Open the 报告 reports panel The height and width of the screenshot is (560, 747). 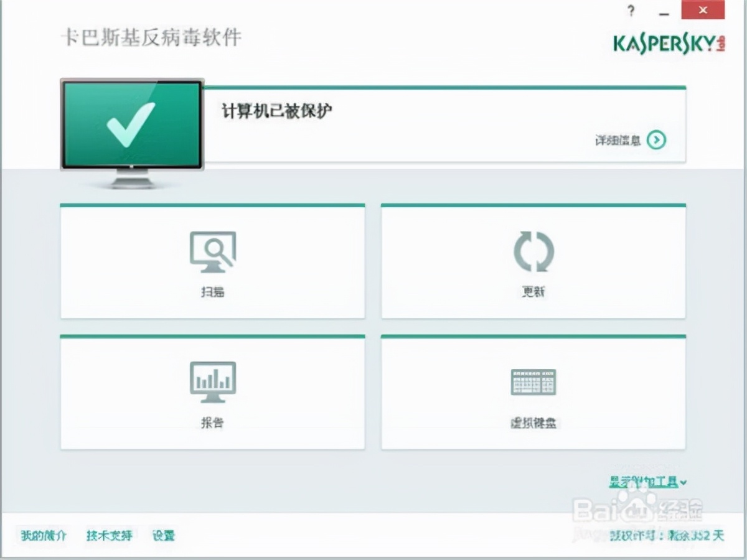213,392
